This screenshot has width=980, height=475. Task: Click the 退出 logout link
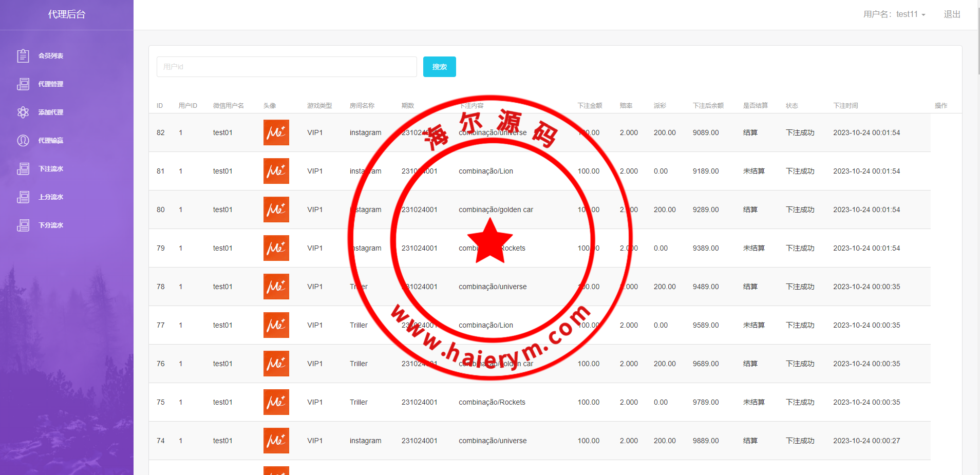(952, 14)
